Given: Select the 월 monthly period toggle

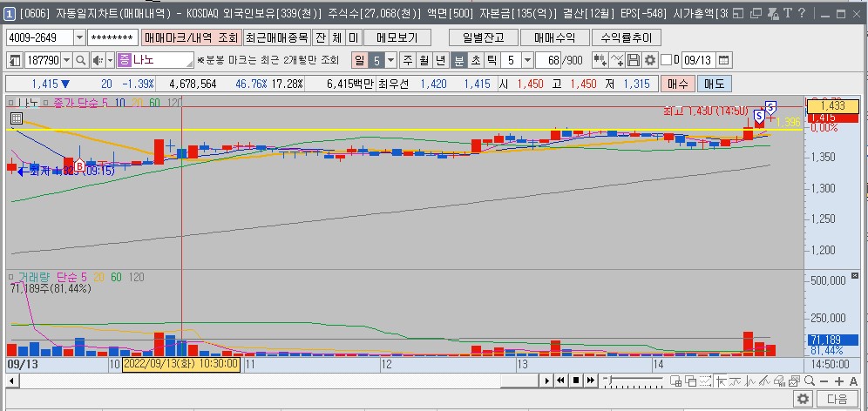Looking at the screenshot, I should [424, 60].
